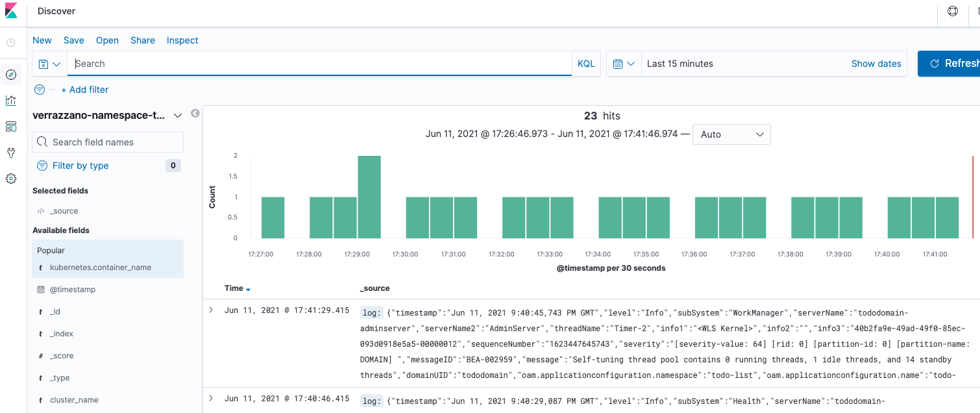Collapse the field sidebar arrow icon

[195, 114]
